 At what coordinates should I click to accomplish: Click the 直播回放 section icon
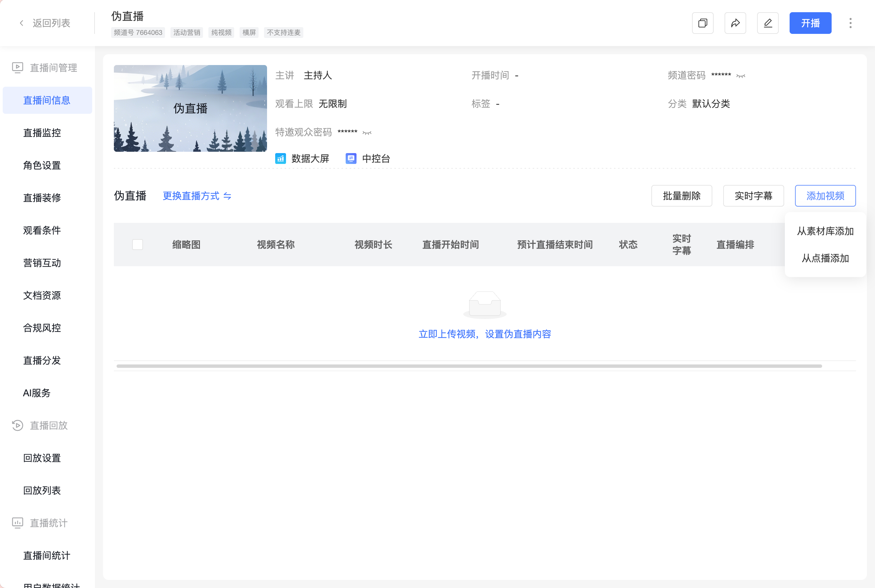[17, 425]
